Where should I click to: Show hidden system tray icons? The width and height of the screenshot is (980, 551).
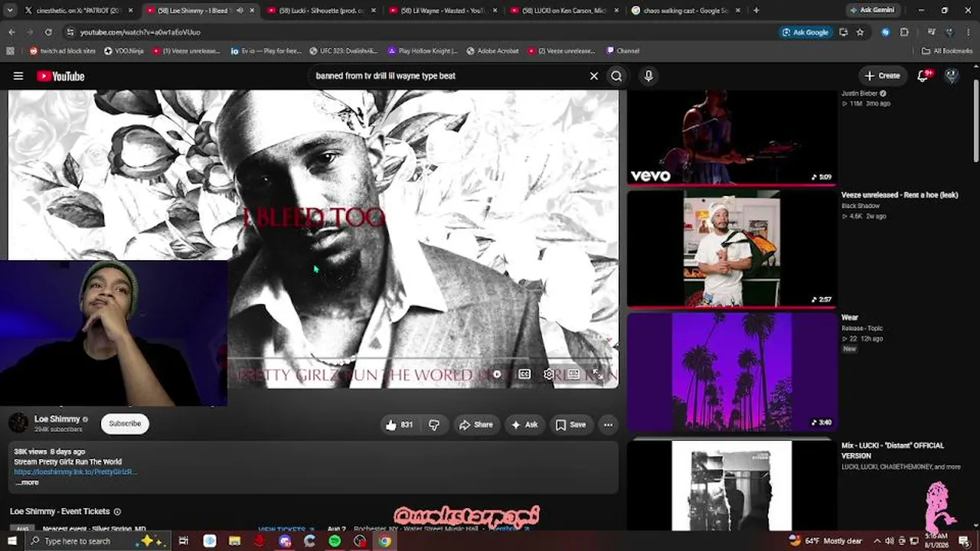point(877,541)
